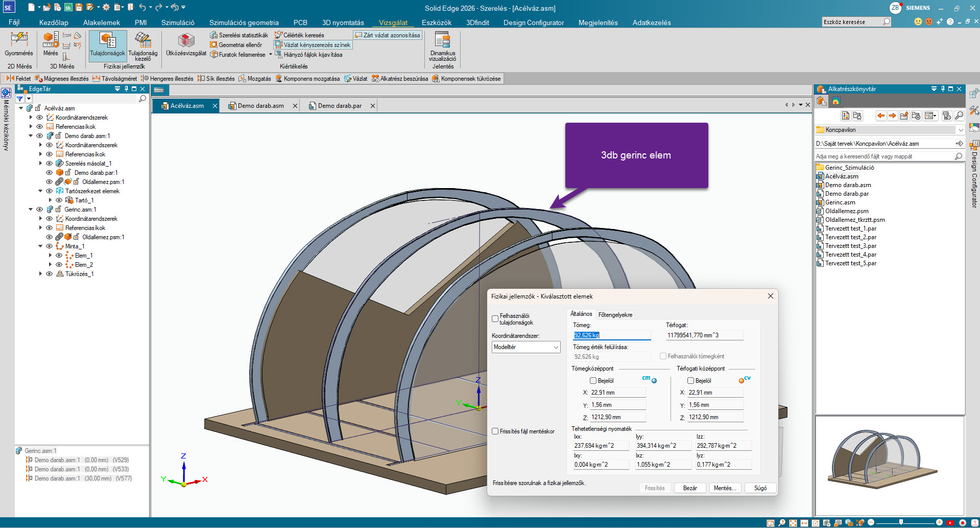Open Alkatrész beszúrása insert part
This screenshot has height=528, width=980.
click(400, 79)
